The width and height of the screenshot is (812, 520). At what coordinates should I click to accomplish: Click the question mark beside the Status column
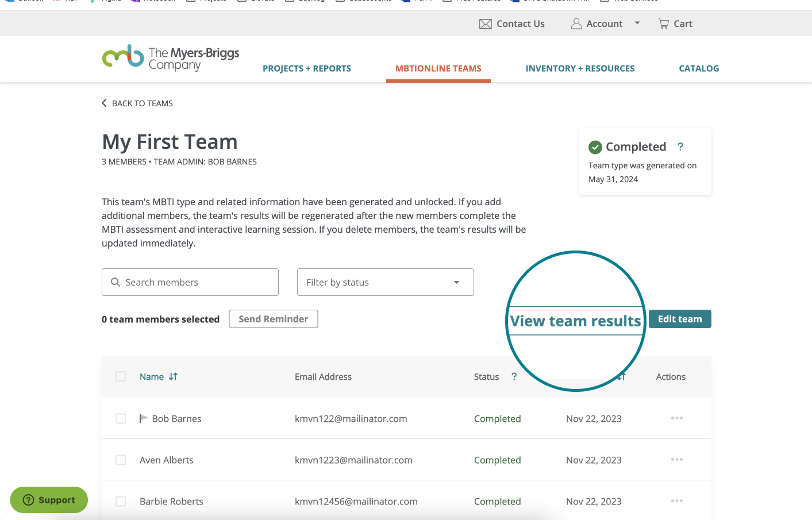click(514, 376)
